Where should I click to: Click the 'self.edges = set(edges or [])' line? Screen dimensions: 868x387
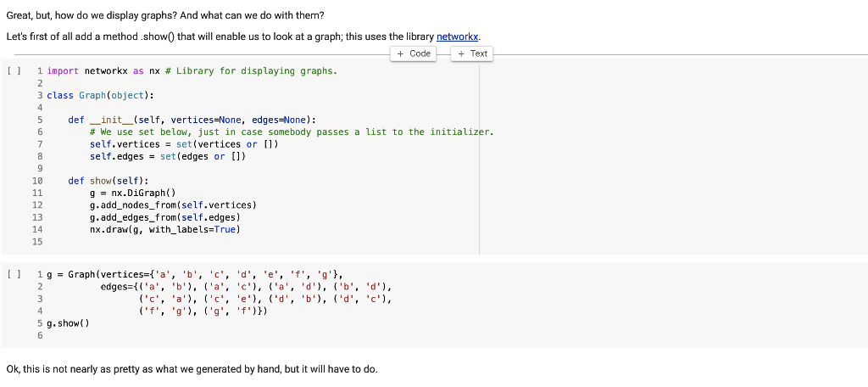pyautogui.click(x=168, y=156)
